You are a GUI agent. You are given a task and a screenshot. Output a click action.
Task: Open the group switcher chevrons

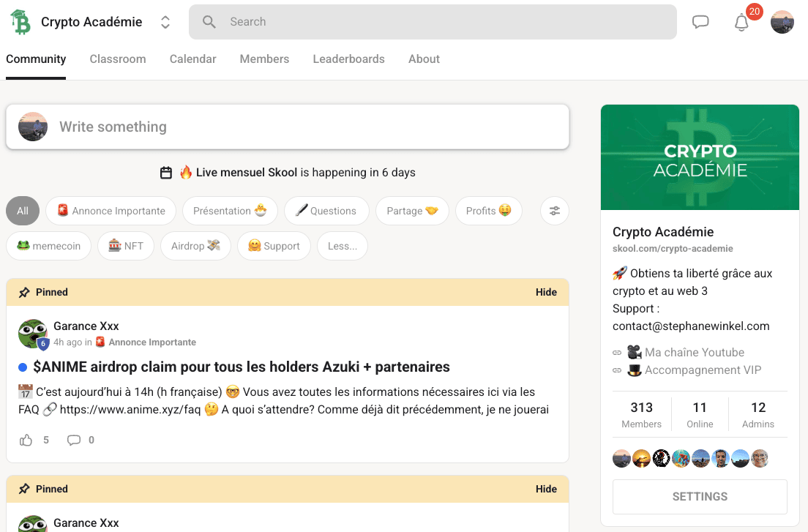pyautogui.click(x=165, y=22)
